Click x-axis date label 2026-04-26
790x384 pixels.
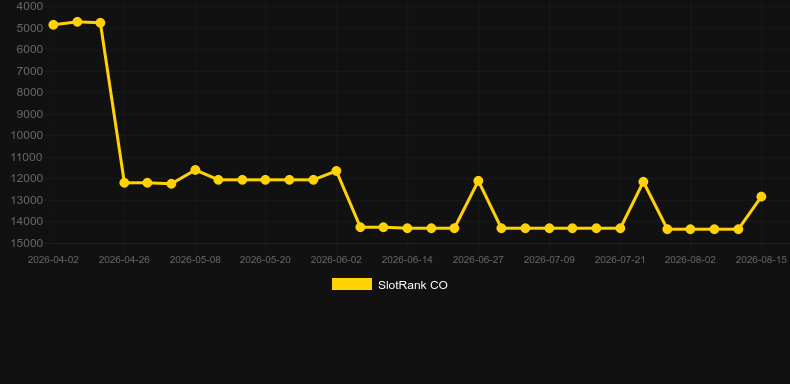point(124,260)
